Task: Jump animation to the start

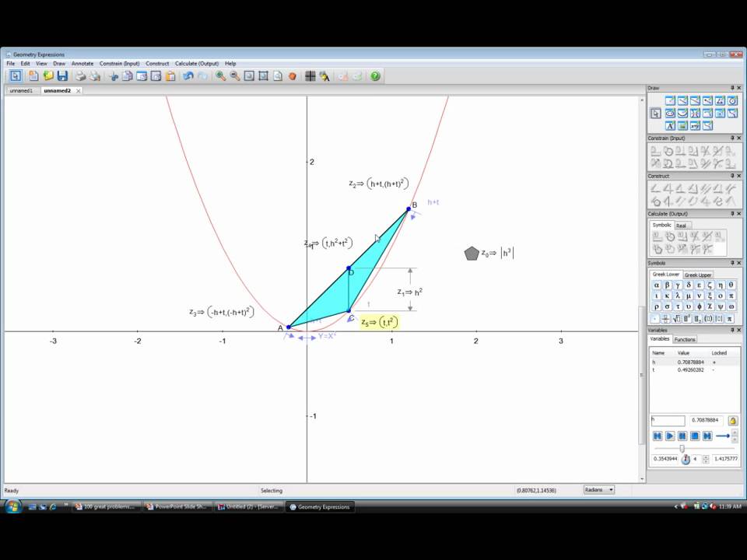Action: click(658, 436)
